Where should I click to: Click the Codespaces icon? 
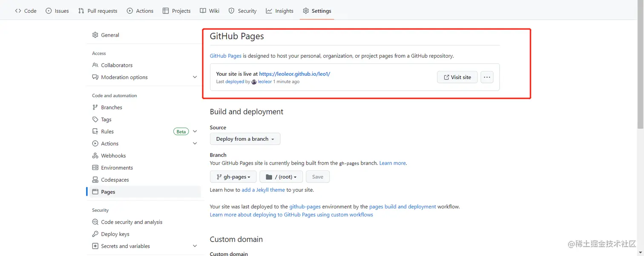(x=95, y=180)
